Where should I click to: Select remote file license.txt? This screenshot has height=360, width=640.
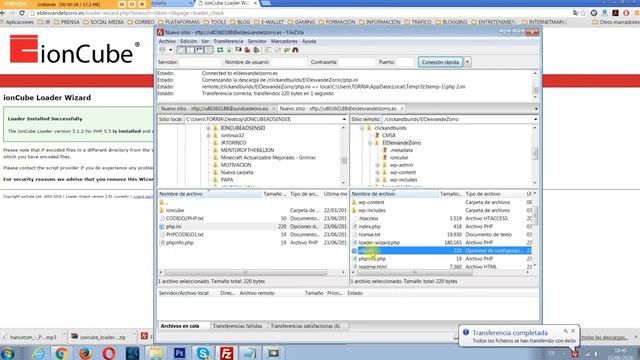[369, 235]
